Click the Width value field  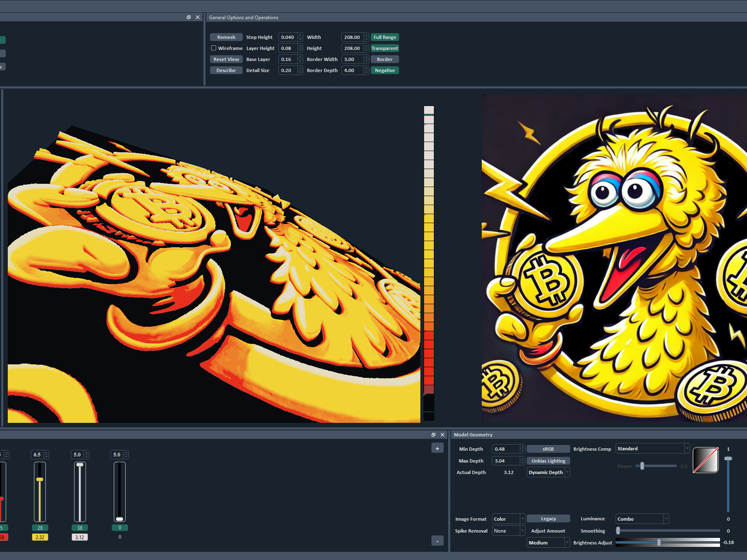pyautogui.click(x=352, y=37)
